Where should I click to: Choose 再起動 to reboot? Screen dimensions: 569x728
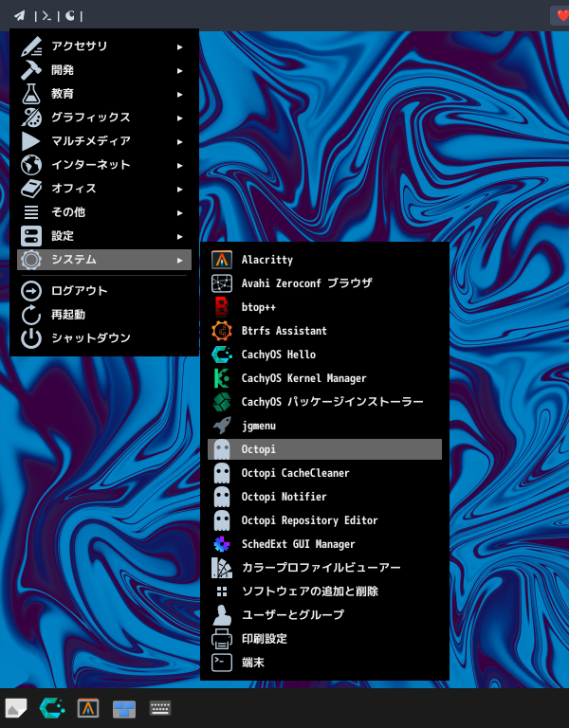(104, 315)
